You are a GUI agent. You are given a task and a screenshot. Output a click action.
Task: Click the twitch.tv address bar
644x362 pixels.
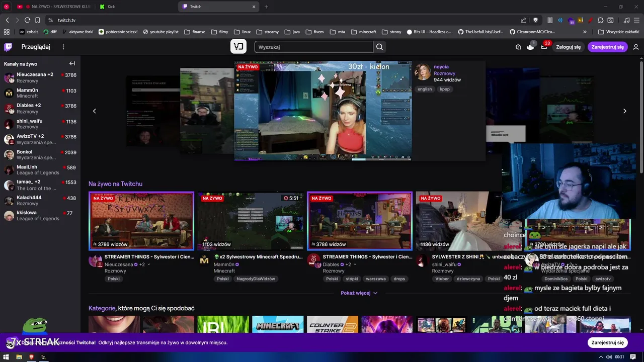point(282,20)
